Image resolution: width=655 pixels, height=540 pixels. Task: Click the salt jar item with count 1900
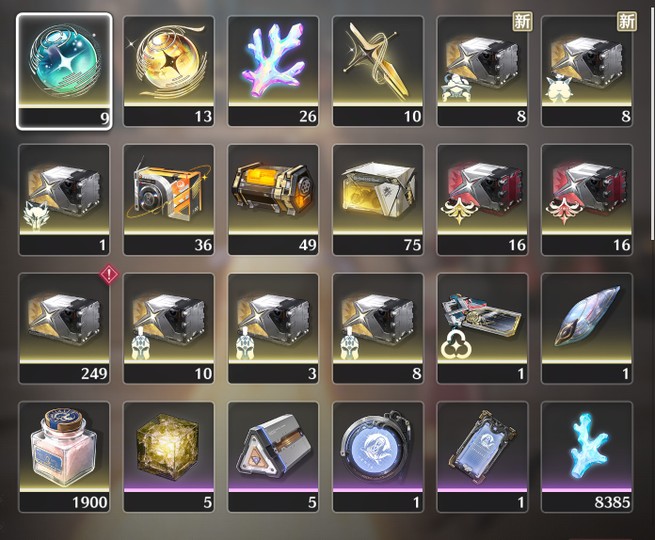tap(64, 457)
